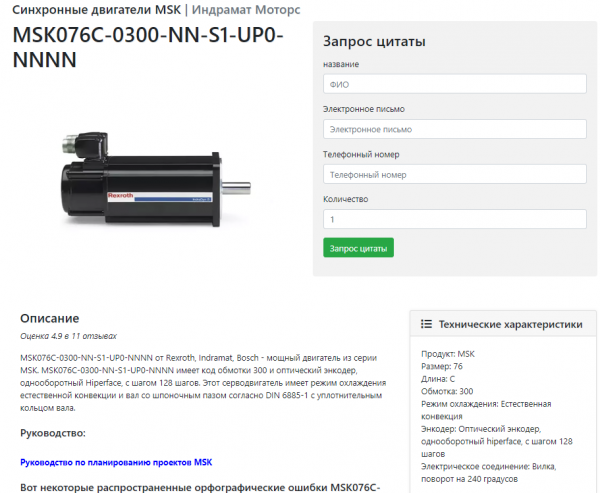The width and height of the screenshot is (600, 493).
Task: Open the Синхронные двигатели MSK breadcrumb link
Action: tap(96, 10)
